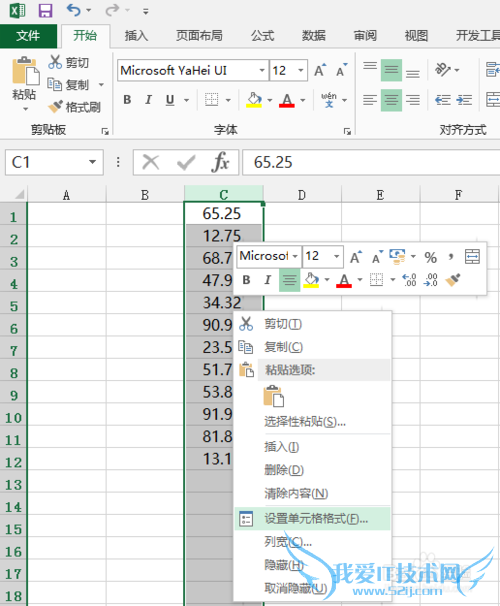Increase indent in alignment group
The width and height of the screenshot is (500, 606).
click(464, 100)
